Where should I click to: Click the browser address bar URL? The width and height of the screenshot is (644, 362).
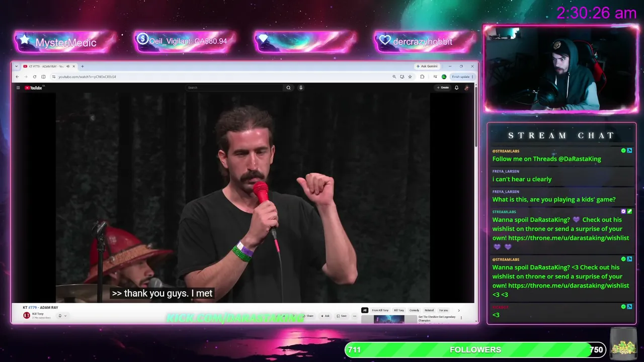pyautogui.click(x=87, y=77)
